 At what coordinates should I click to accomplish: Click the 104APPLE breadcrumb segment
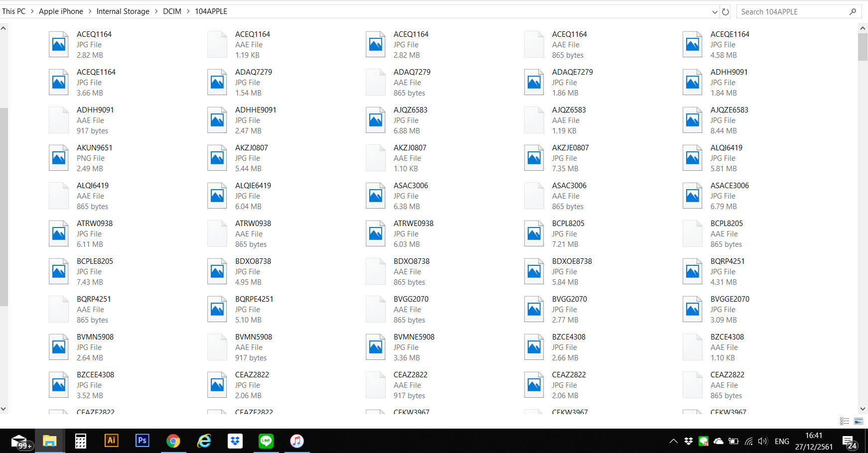click(211, 11)
